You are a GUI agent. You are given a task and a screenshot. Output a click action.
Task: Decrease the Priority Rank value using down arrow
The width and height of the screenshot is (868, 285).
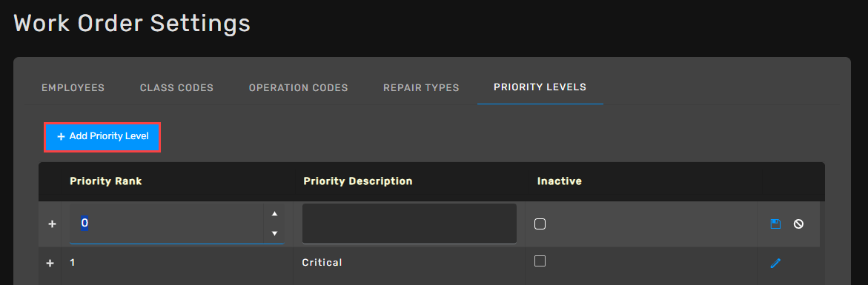(x=274, y=234)
